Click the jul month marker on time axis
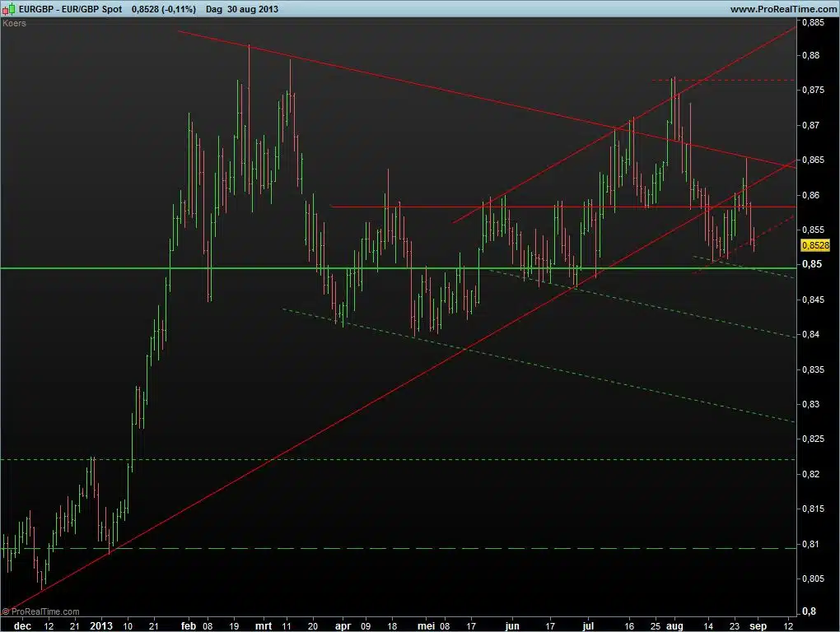The width and height of the screenshot is (840, 632). tap(587, 625)
